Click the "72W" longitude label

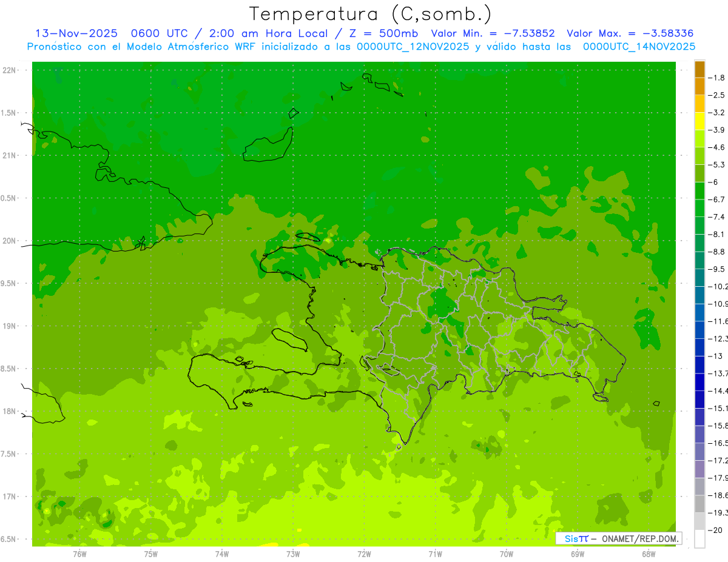[x=365, y=554]
